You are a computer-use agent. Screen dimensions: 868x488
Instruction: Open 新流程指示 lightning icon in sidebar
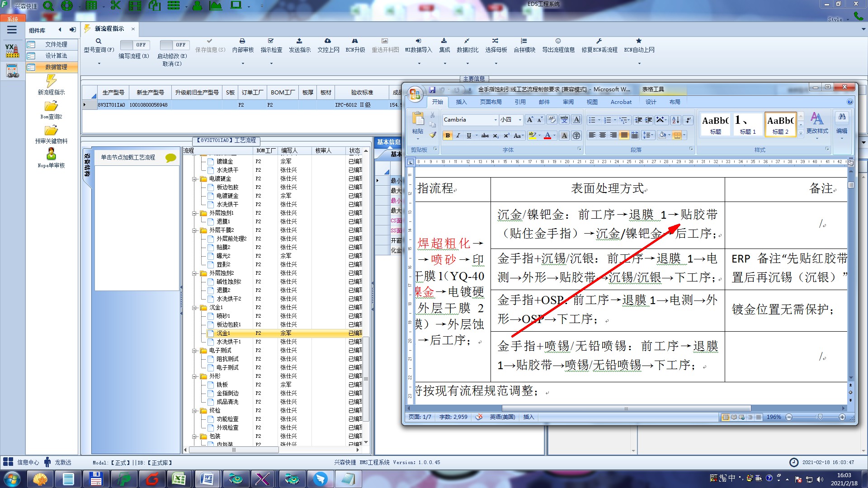pos(51,81)
